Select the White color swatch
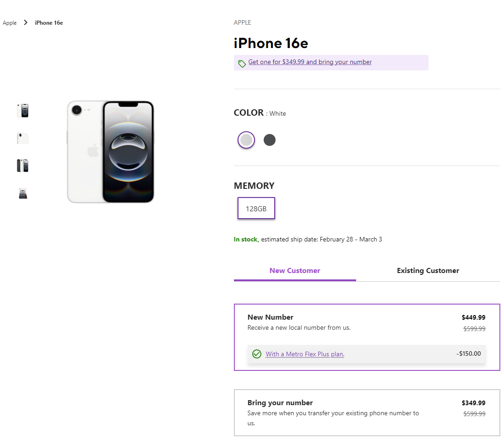504x439 pixels. [246, 140]
